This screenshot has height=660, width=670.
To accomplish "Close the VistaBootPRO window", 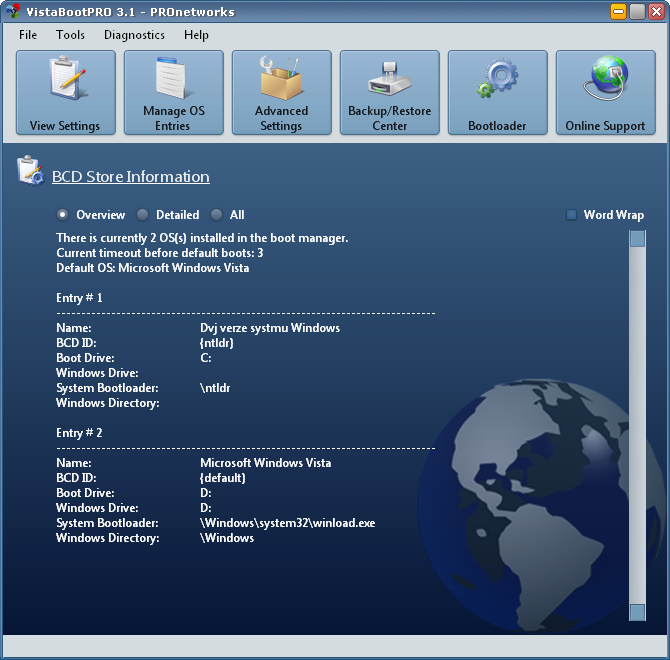I will [x=656, y=11].
